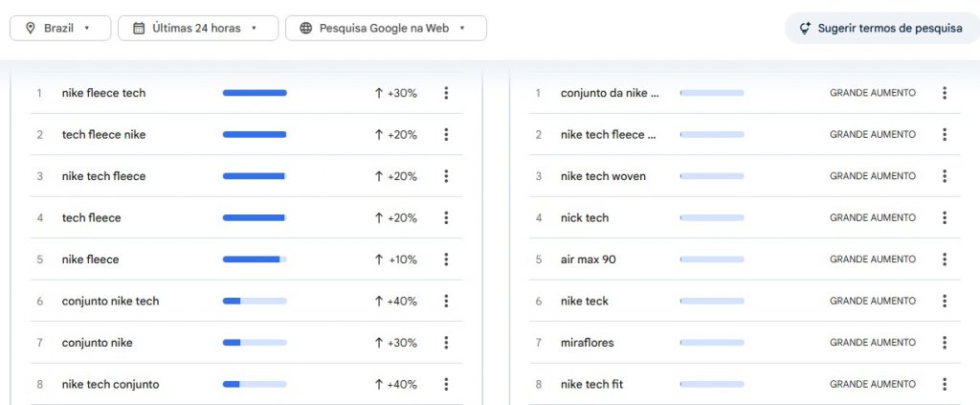
Task: Click the kebab menu for 'air max 90'
Action: 945,259
